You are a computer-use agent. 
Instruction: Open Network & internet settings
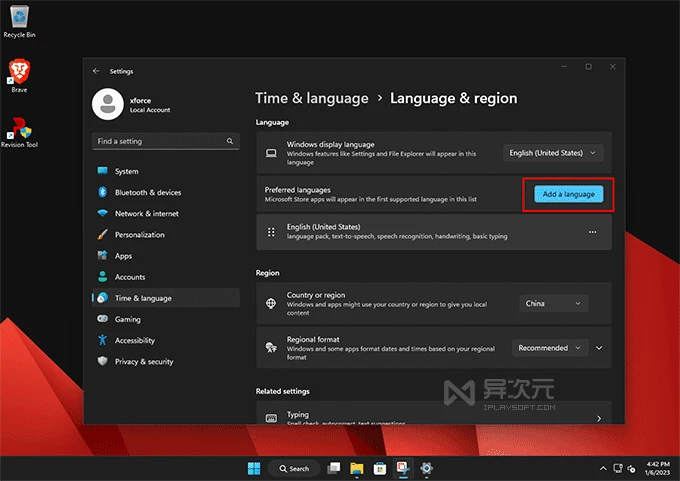pyautogui.click(x=146, y=213)
